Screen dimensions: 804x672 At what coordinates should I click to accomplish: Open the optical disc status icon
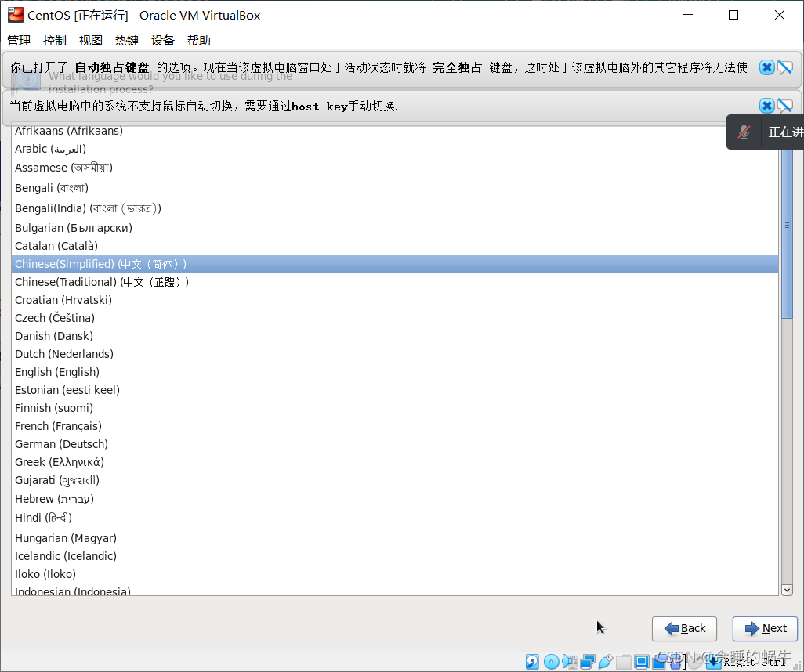pyautogui.click(x=551, y=662)
